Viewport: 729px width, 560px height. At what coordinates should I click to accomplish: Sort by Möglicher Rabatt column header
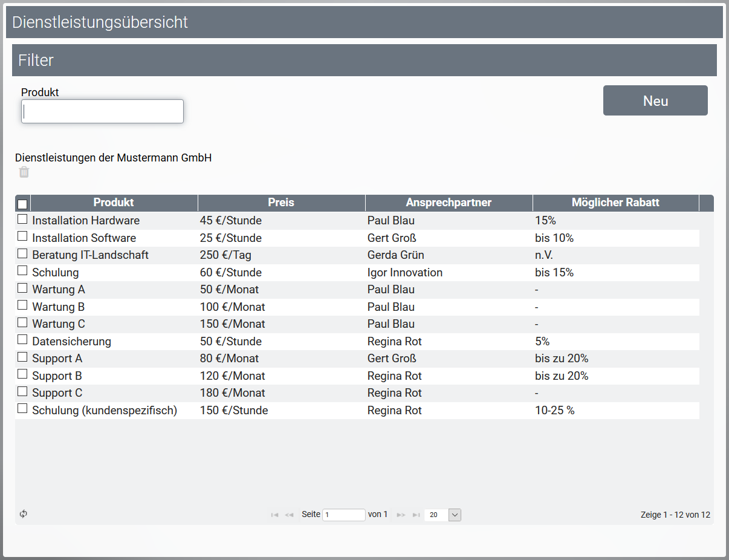point(615,203)
